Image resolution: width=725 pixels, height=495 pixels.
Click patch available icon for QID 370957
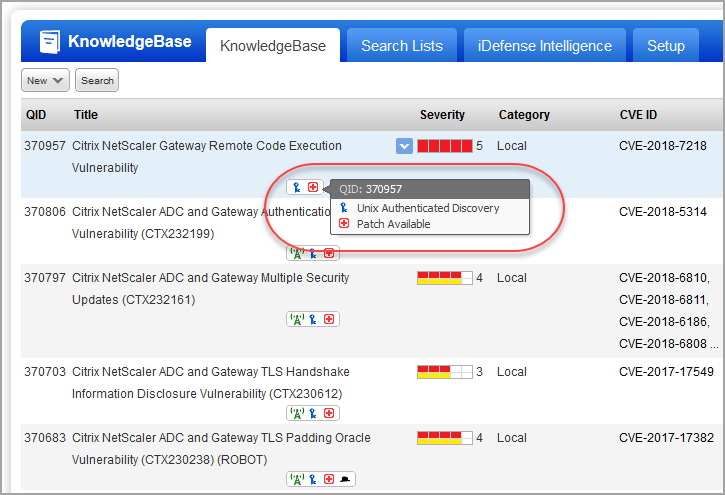(x=313, y=187)
